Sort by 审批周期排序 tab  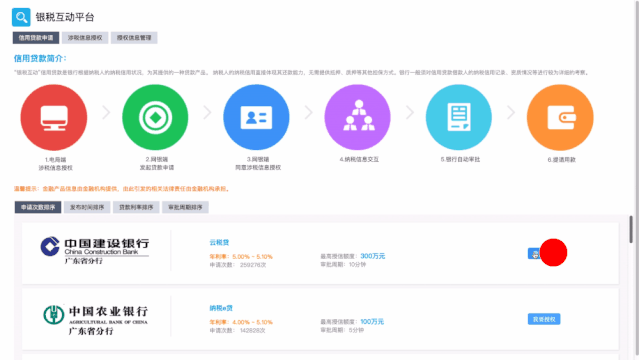coord(185,207)
